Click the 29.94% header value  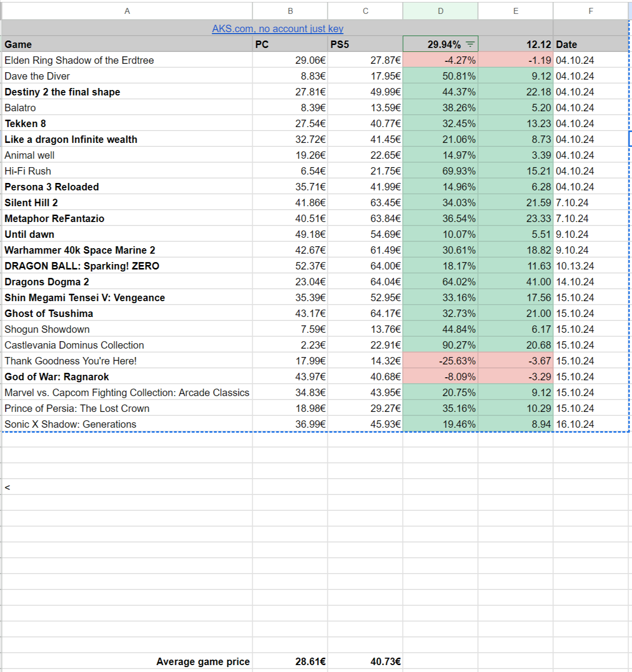pos(444,45)
